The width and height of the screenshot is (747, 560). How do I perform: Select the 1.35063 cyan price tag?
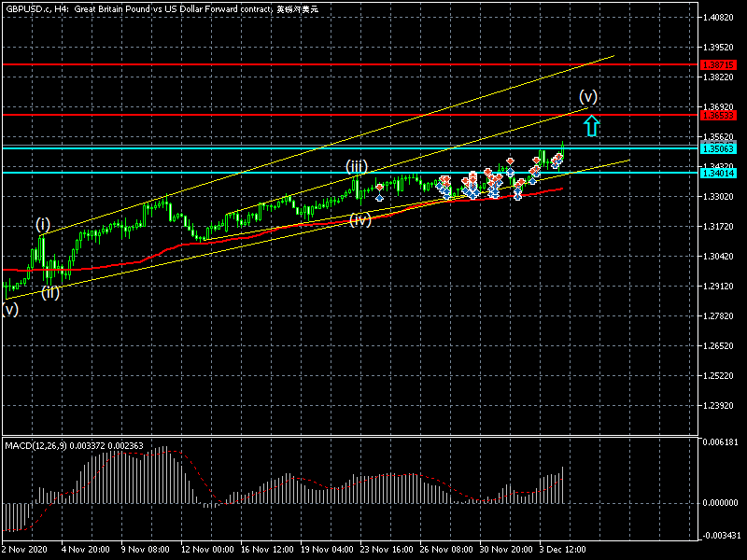pos(717,147)
